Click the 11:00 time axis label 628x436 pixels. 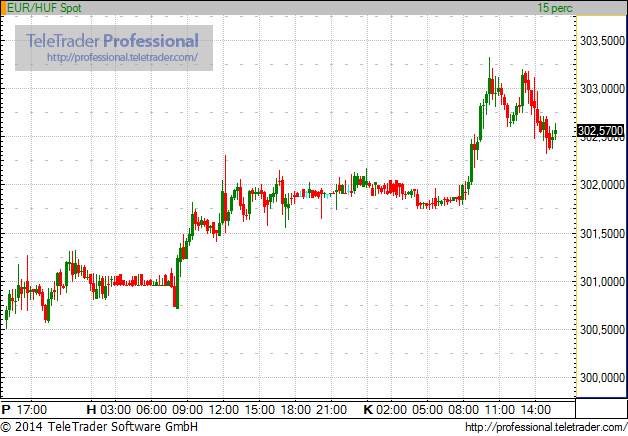[500, 410]
